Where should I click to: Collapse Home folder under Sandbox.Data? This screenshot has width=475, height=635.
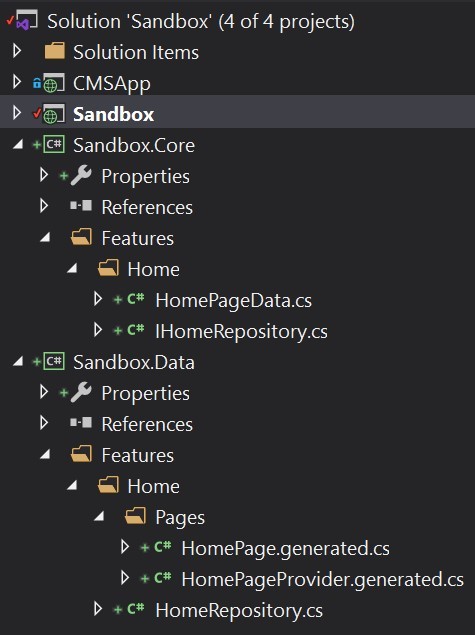click(x=72, y=485)
